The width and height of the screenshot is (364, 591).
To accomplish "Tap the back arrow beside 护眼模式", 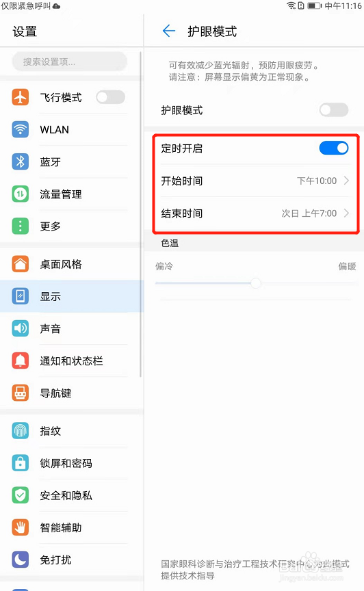I will click(x=168, y=31).
